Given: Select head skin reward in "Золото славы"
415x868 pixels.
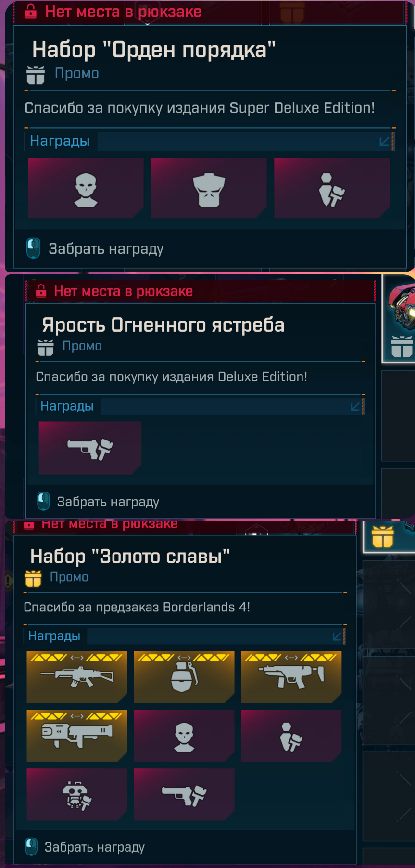Looking at the screenshot, I should coord(184,736).
